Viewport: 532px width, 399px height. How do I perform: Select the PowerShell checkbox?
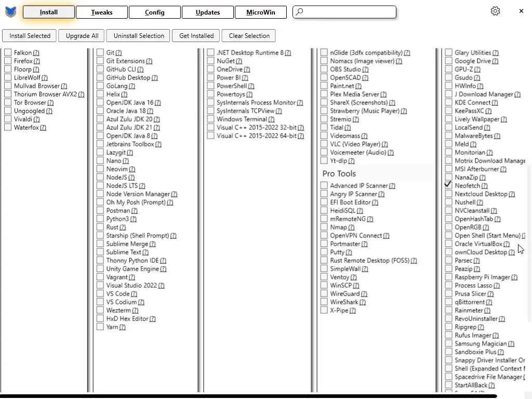[x=211, y=86]
